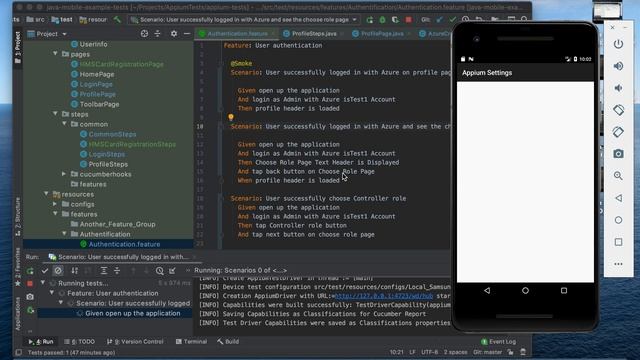The image size is (640, 360).
Task: Click emulator Zoom magnifier button
Action: (x=618, y=176)
